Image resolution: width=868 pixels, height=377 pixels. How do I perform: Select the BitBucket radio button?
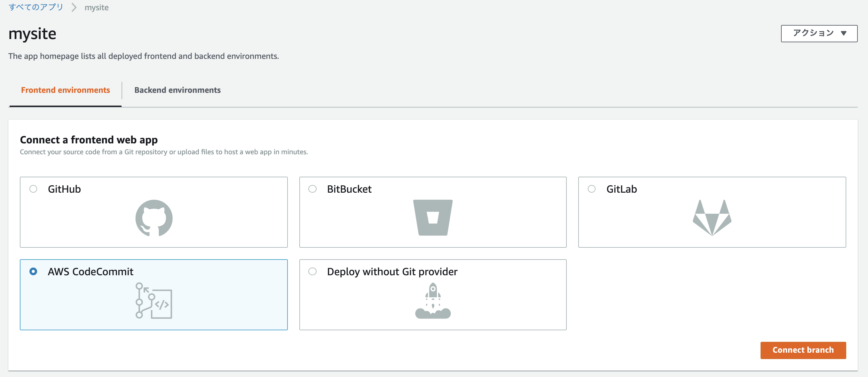[312, 189]
